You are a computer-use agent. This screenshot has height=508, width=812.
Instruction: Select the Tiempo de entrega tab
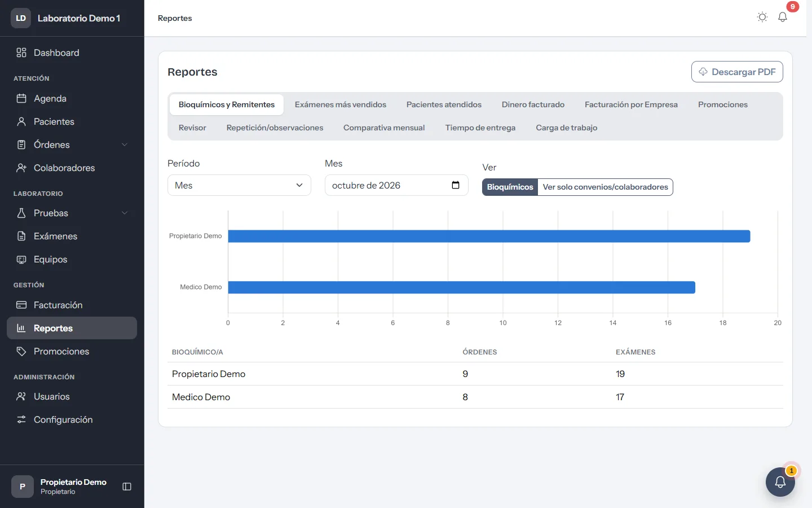click(x=480, y=128)
